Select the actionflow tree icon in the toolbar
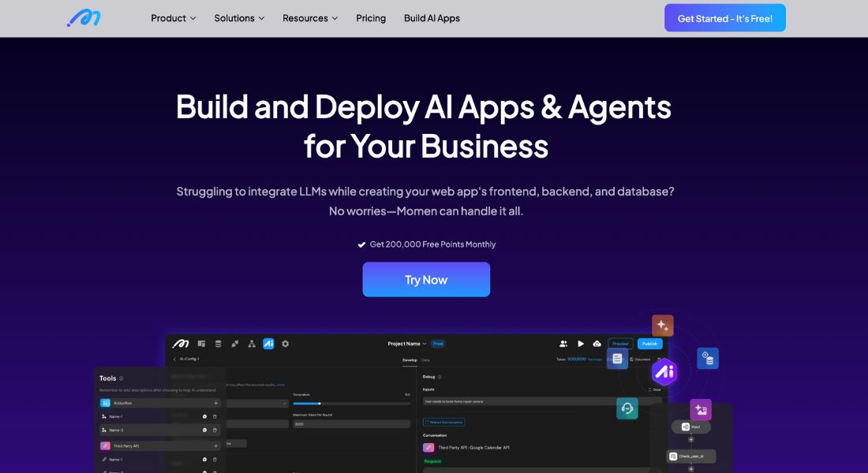 pyautogui.click(x=252, y=344)
